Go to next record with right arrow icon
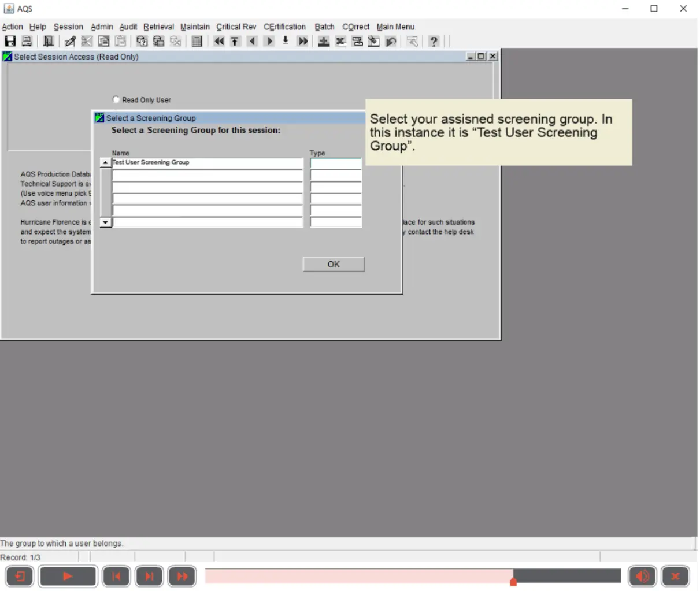The width and height of the screenshot is (700, 591). pos(269,41)
